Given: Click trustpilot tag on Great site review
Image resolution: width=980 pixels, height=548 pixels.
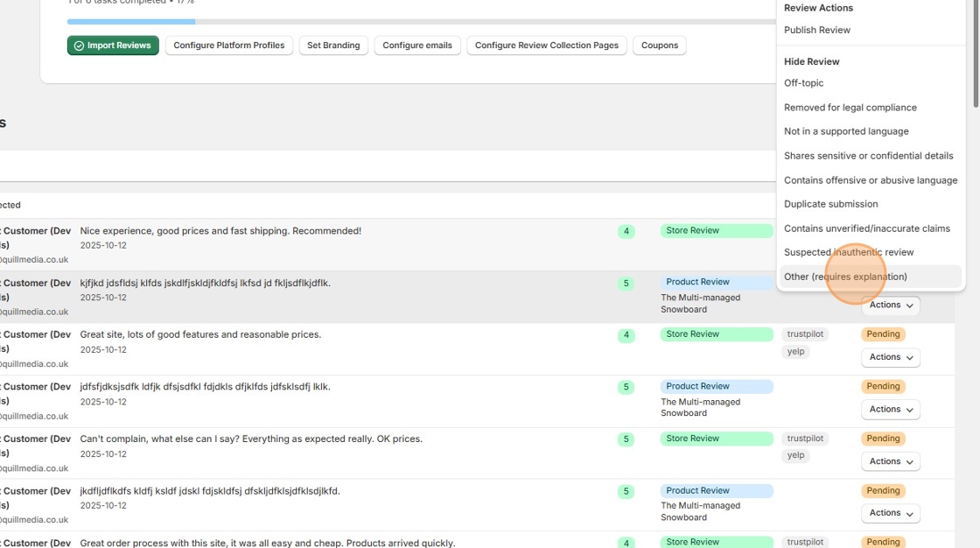Looking at the screenshot, I should tap(805, 334).
